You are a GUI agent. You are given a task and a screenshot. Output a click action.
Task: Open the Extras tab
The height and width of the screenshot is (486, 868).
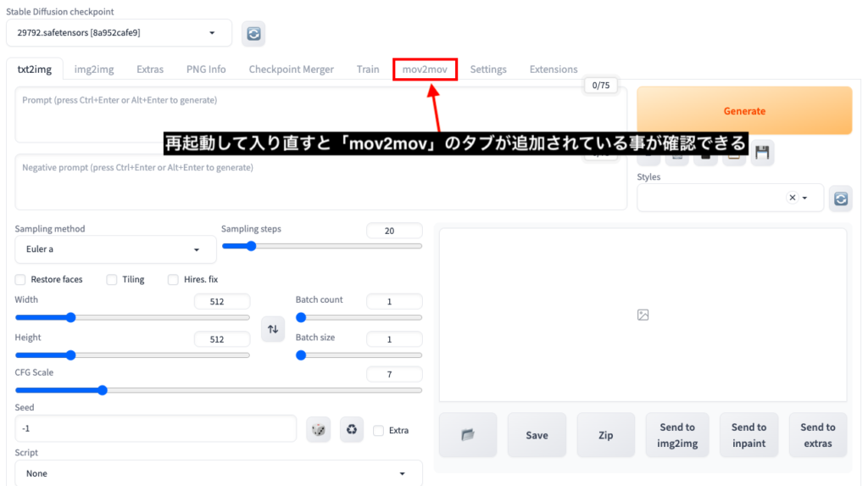pos(150,70)
